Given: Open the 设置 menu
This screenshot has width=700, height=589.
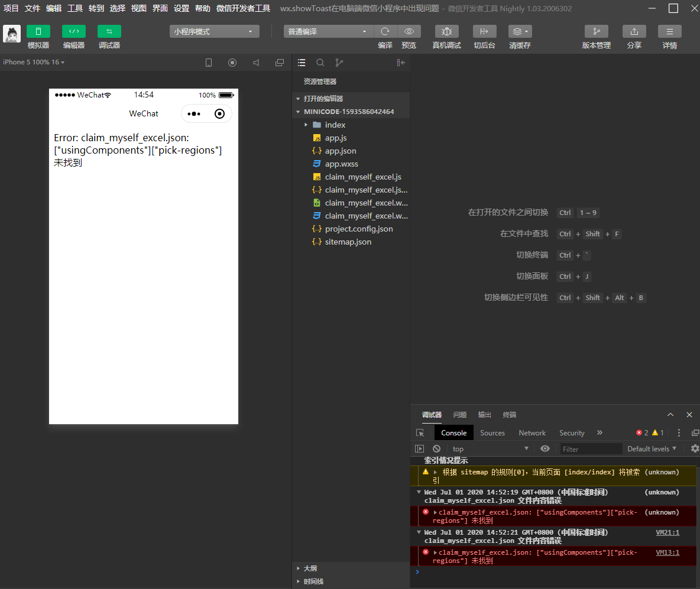Looking at the screenshot, I should [x=182, y=8].
